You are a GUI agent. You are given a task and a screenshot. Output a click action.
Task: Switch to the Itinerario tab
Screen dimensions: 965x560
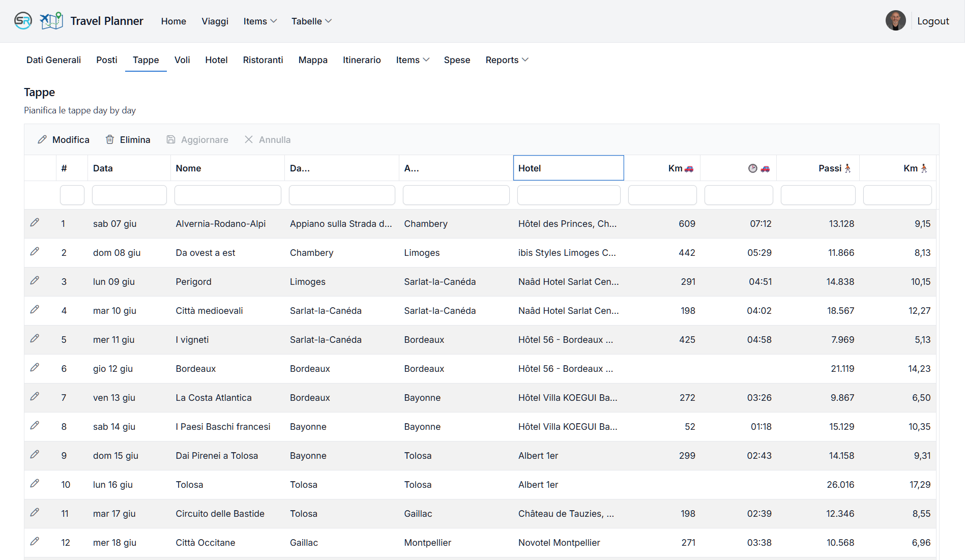[x=362, y=60]
